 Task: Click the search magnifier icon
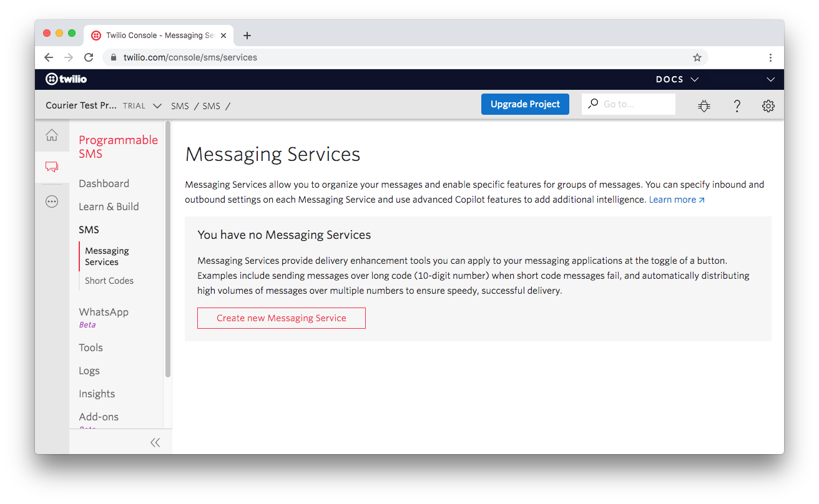point(593,104)
